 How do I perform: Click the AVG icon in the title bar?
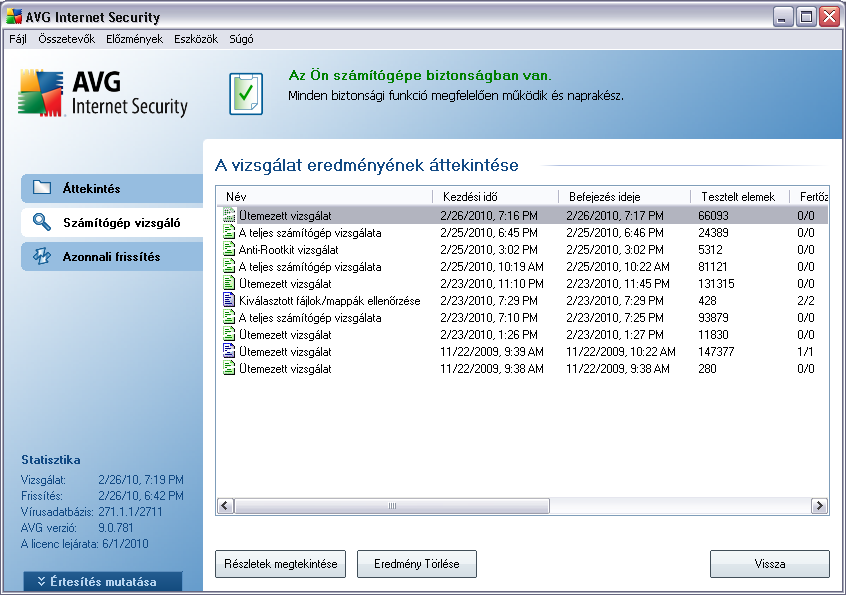tap(15, 17)
